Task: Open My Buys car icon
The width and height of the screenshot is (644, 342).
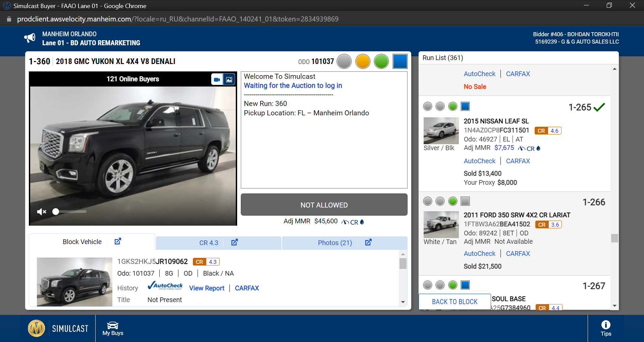Action: pyautogui.click(x=113, y=329)
